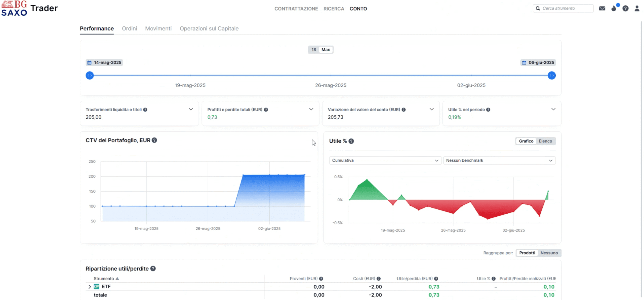Viewport: 644px width, 300px height.
Task: Open the Cumulativa dropdown
Action: click(385, 160)
